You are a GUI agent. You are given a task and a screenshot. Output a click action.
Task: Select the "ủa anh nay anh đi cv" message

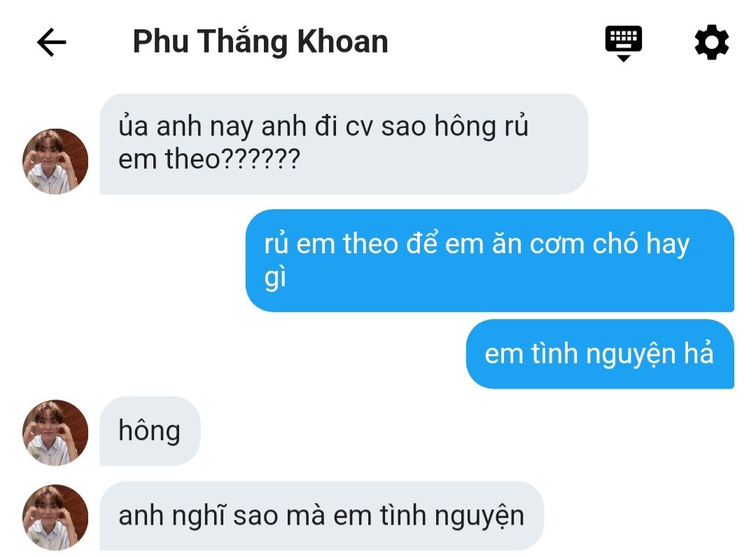tap(344, 144)
